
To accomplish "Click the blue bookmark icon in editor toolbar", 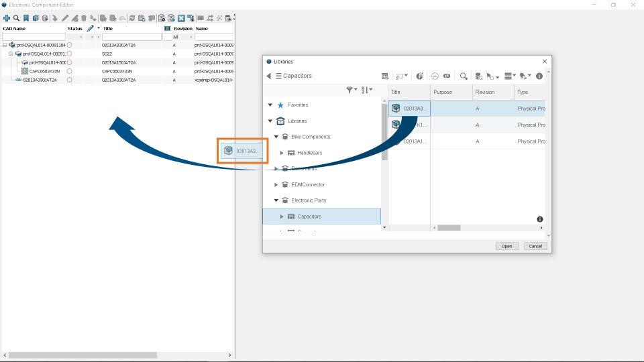I will pyautogui.click(x=26, y=18).
